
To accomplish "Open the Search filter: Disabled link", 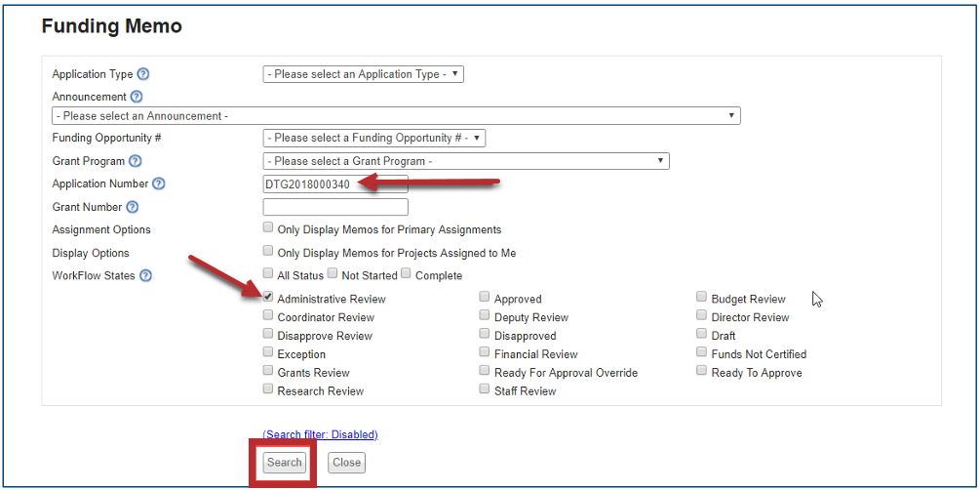I will tap(320, 434).
